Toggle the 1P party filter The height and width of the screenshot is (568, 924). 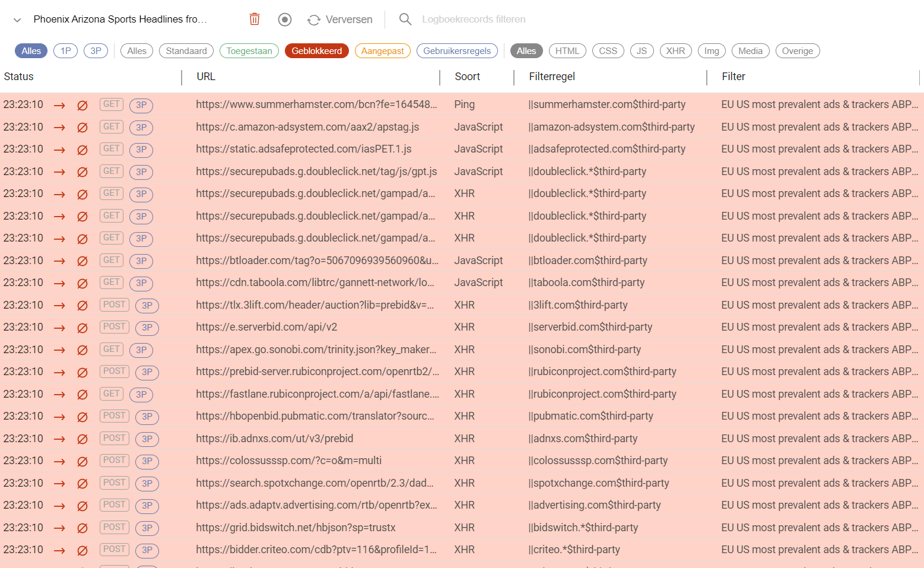(x=66, y=51)
